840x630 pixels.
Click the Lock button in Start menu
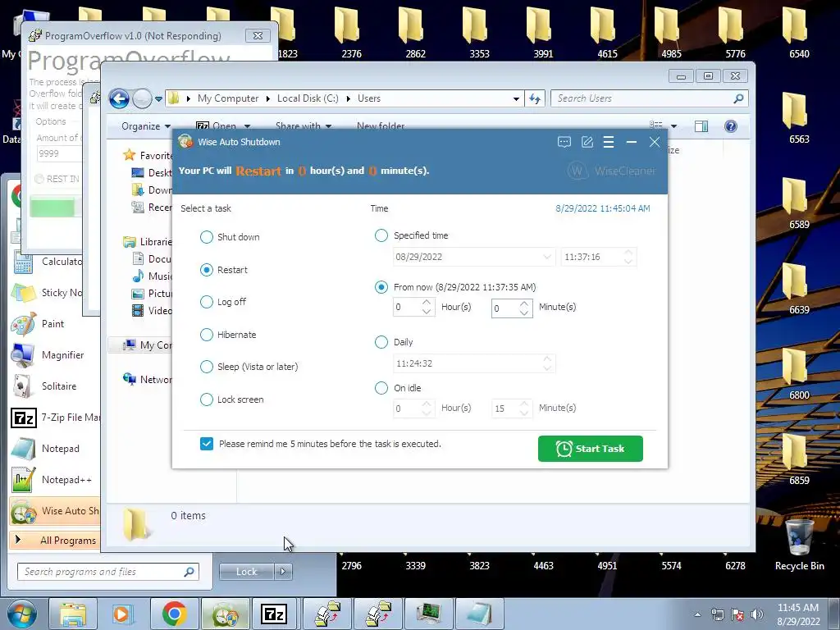pyautogui.click(x=246, y=572)
